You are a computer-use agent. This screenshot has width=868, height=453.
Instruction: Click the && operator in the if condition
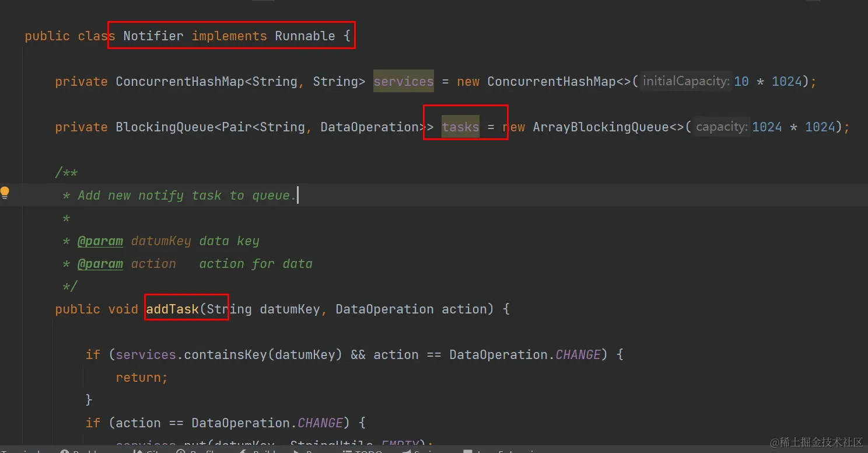point(358,355)
